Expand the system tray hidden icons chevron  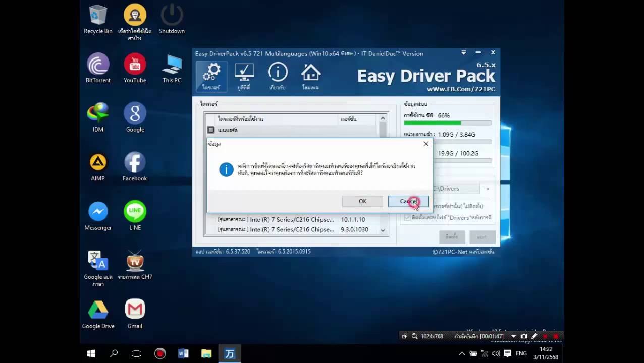click(x=462, y=353)
